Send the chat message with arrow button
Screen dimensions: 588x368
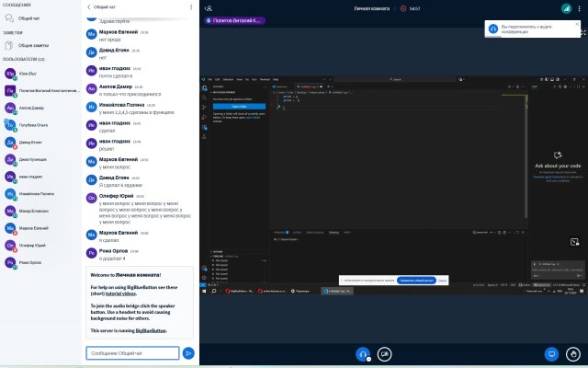point(188,353)
